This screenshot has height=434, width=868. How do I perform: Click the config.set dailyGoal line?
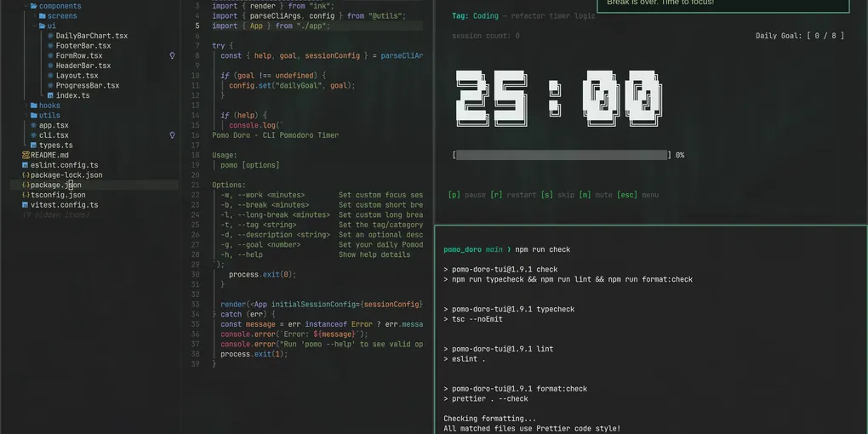point(292,86)
